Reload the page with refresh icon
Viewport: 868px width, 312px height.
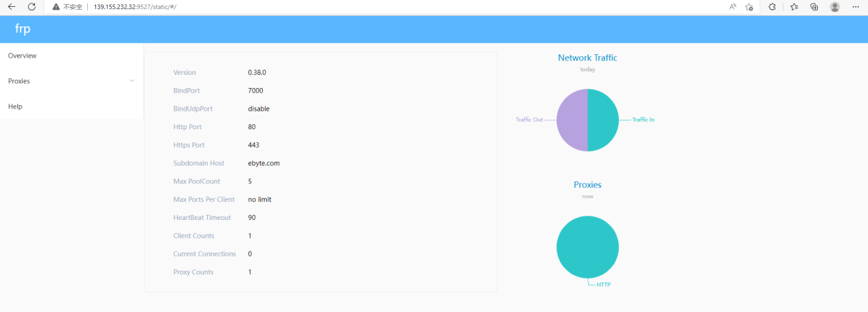coord(32,6)
